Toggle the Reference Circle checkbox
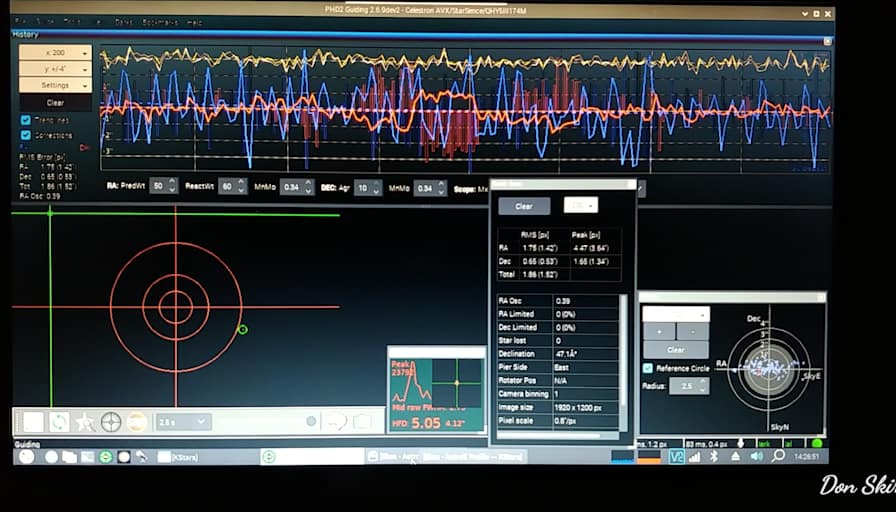The height and width of the screenshot is (512, 896). (648, 368)
